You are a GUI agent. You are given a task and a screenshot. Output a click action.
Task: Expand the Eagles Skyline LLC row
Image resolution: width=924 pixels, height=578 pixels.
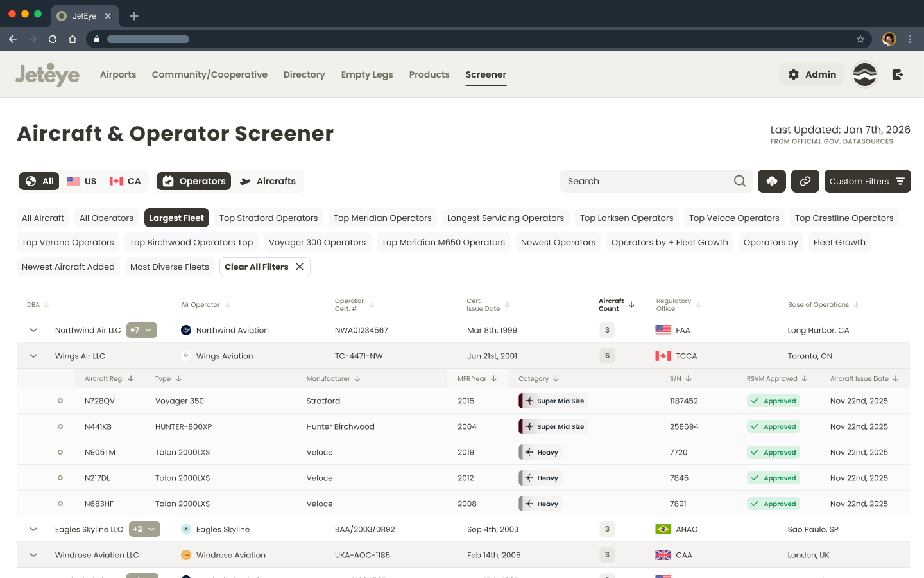pyautogui.click(x=33, y=529)
